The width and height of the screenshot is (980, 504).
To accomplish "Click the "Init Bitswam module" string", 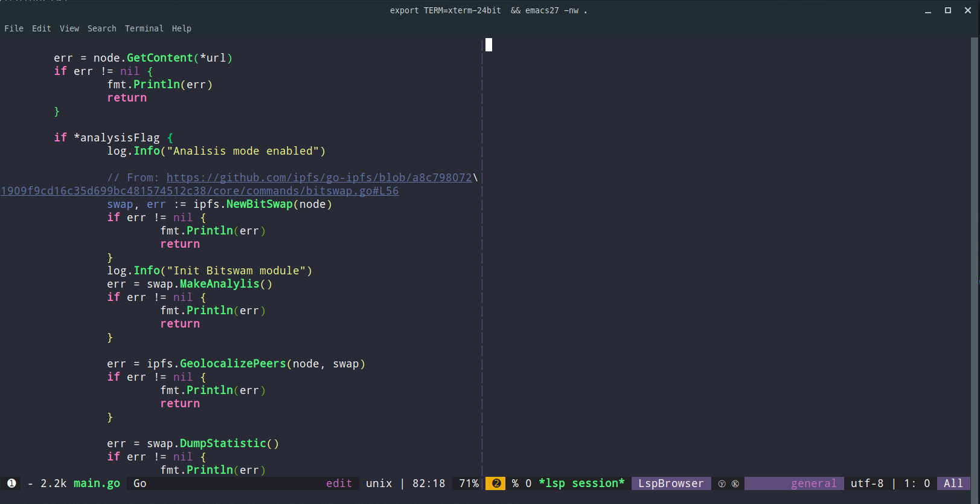I will point(240,271).
